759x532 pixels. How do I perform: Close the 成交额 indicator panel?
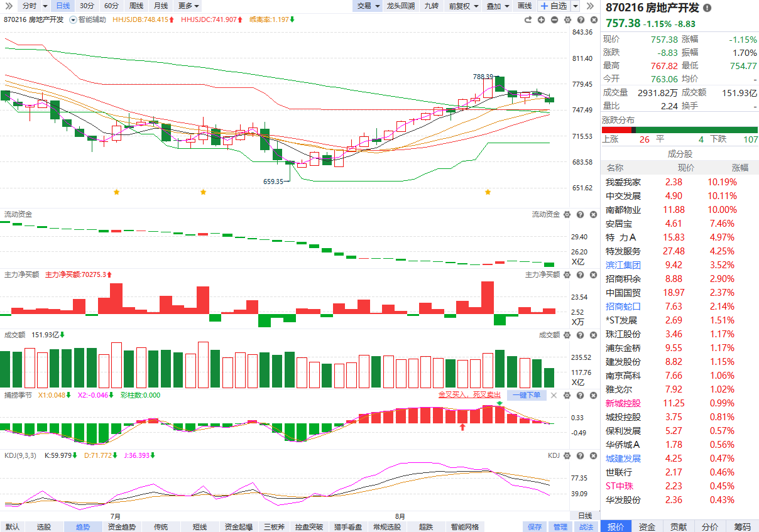tap(592, 335)
